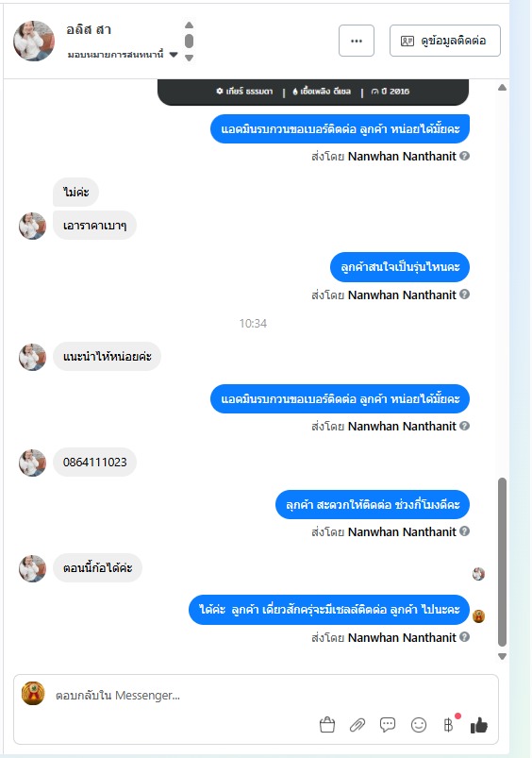532x758 pixels.
Task: Open the contact's profile picture in header
Action: [x=34, y=41]
